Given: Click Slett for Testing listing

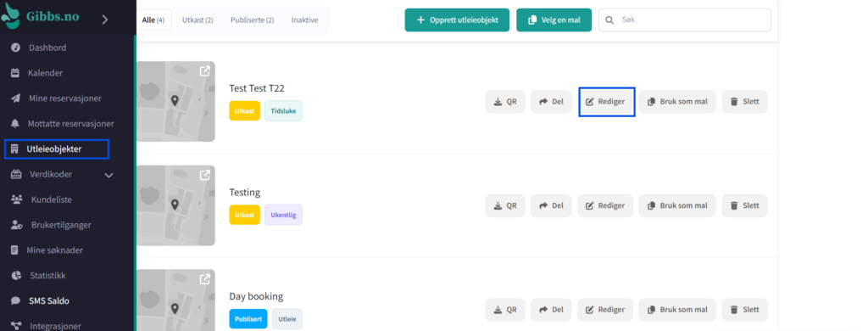Looking at the screenshot, I should [744, 205].
